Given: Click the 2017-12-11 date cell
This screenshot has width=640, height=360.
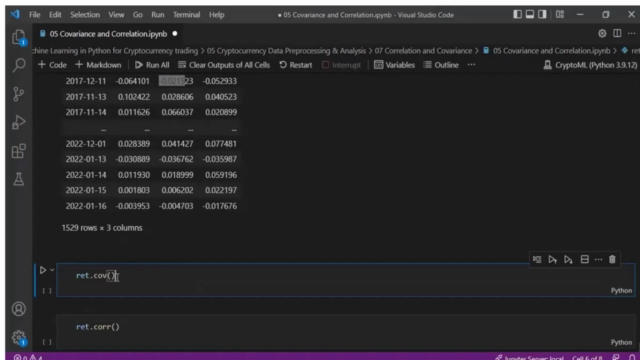Looking at the screenshot, I should (86, 81).
